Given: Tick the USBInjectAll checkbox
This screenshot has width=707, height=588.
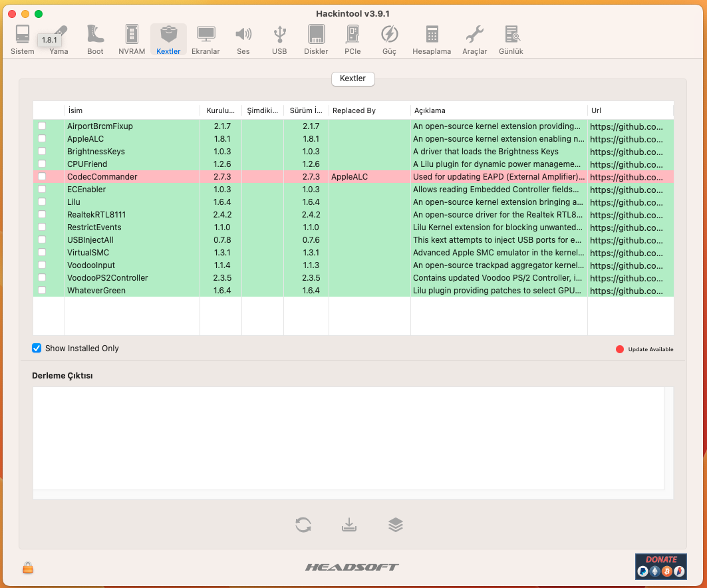Looking at the screenshot, I should click(x=42, y=239).
